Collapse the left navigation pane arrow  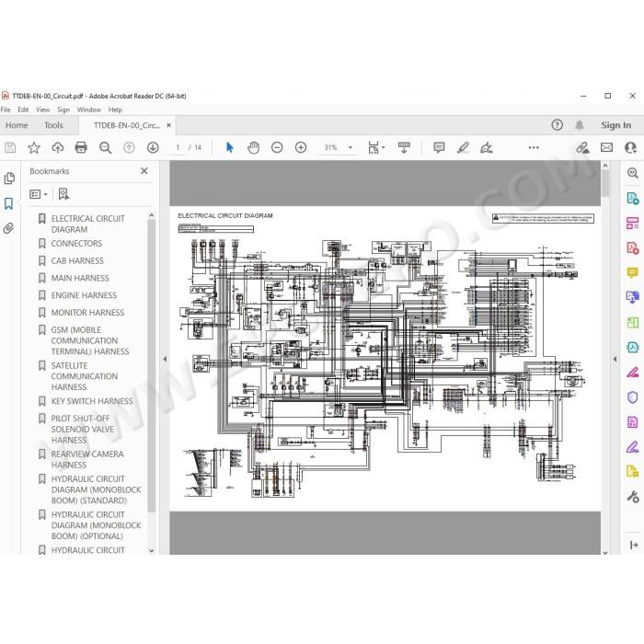coord(165,359)
